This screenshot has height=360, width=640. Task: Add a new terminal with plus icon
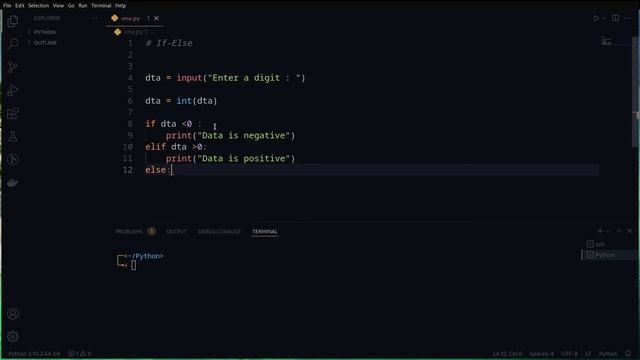[x=600, y=231]
